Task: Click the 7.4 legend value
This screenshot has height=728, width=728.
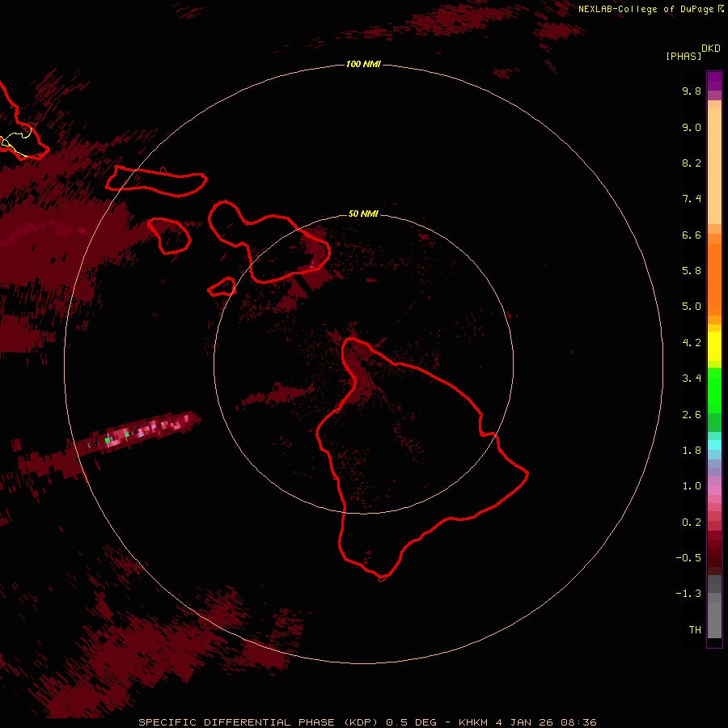Action: pos(692,199)
